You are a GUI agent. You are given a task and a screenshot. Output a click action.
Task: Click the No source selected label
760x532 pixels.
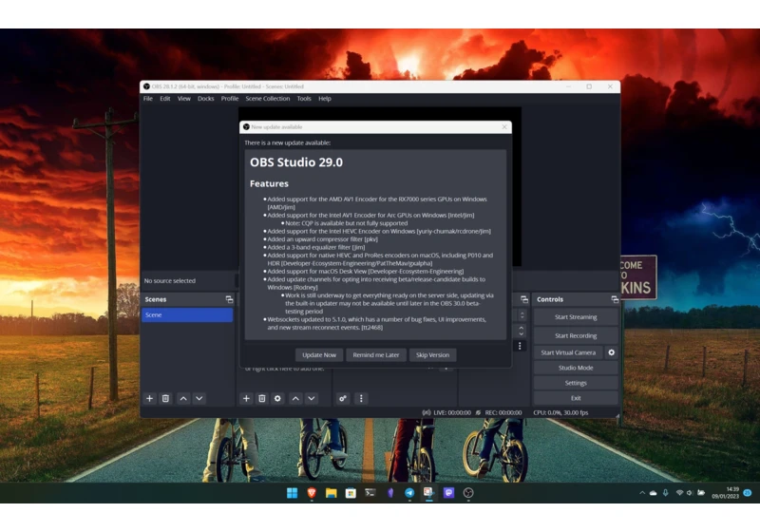(x=170, y=280)
